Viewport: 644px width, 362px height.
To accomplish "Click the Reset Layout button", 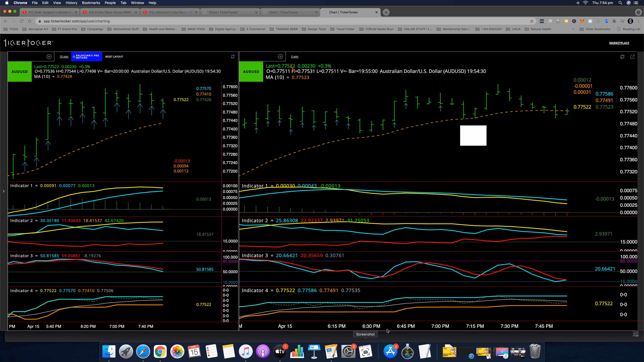I will (114, 57).
